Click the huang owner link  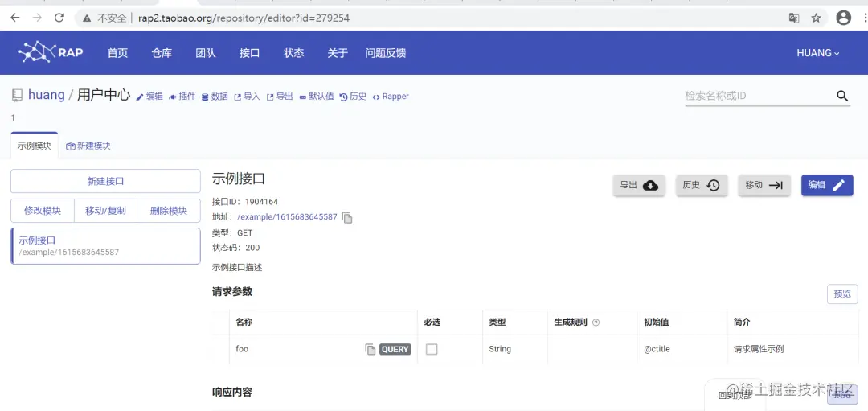coord(47,95)
